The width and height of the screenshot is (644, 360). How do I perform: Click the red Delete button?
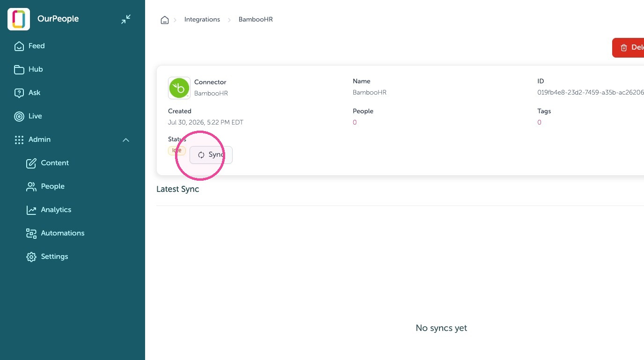click(628, 48)
